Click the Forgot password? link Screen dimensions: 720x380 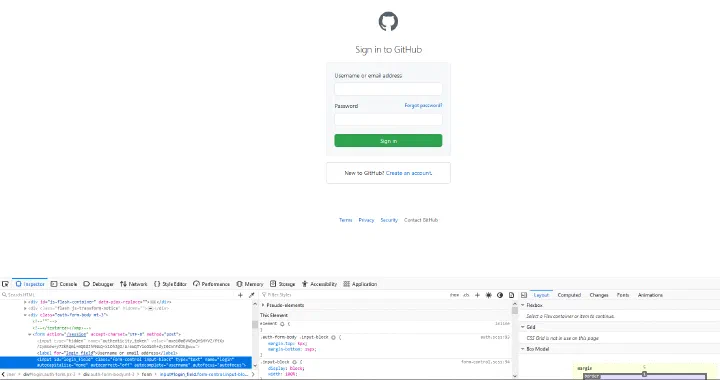423,106
